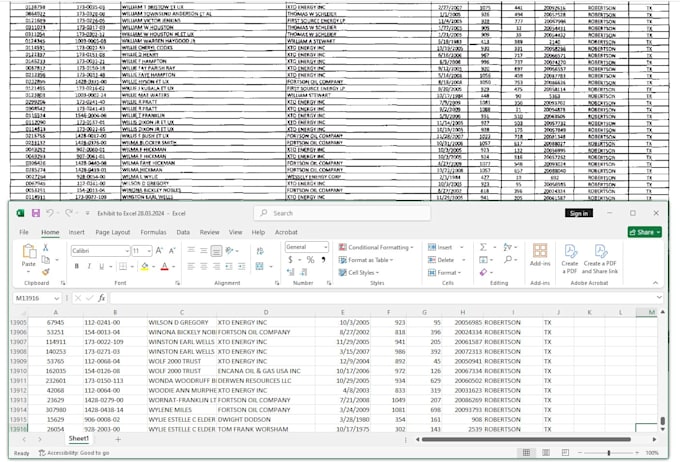Apply the fill color bucket
The height and width of the screenshot is (462, 680).
(144, 266)
